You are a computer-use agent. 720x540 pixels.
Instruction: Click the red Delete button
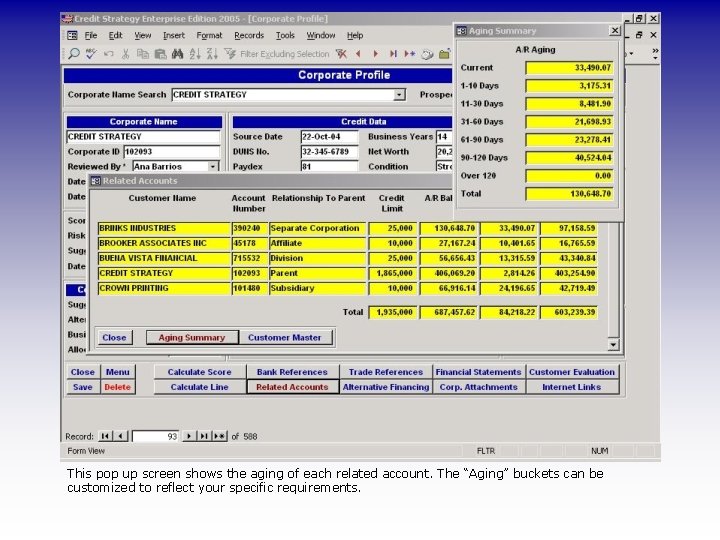pos(118,387)
